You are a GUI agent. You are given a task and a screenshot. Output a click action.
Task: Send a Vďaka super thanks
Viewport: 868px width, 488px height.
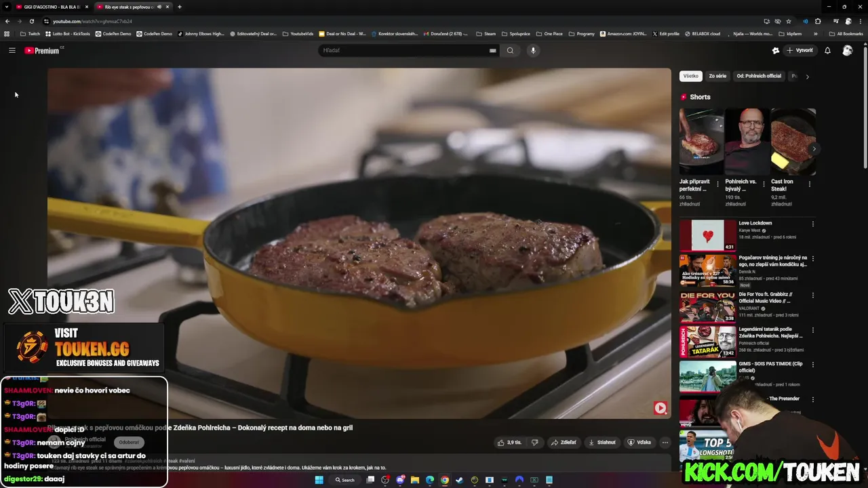pos(639,443)
